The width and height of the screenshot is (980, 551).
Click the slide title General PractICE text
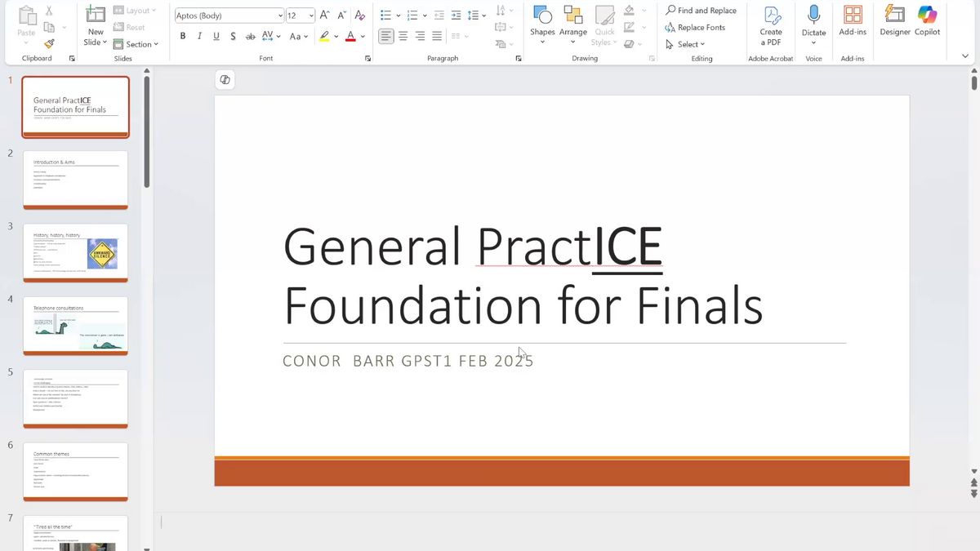point(473,246)
